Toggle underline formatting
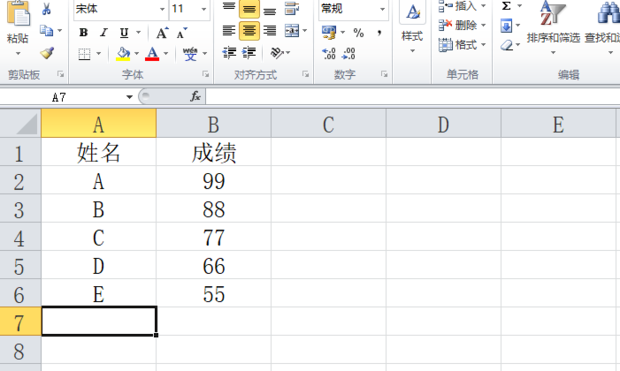 pyautogui.click(x=124, y=32)
